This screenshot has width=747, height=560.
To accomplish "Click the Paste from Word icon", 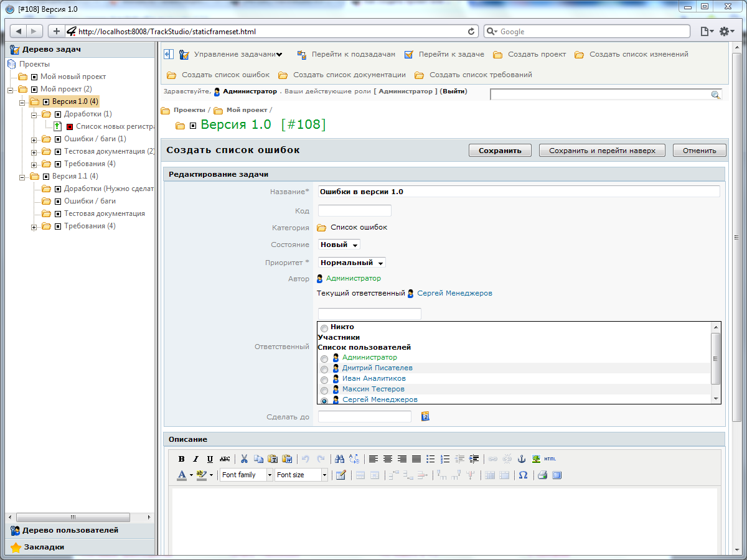I will tap(288, 459).
